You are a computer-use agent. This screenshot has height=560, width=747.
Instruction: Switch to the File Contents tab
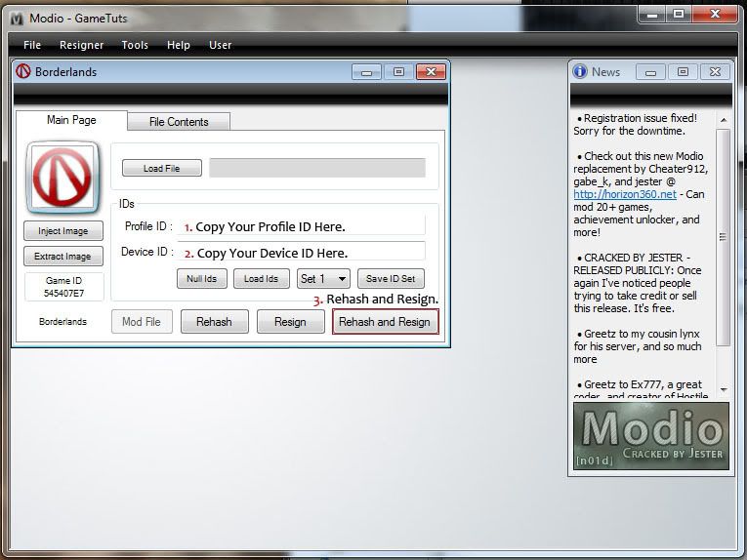179,122
